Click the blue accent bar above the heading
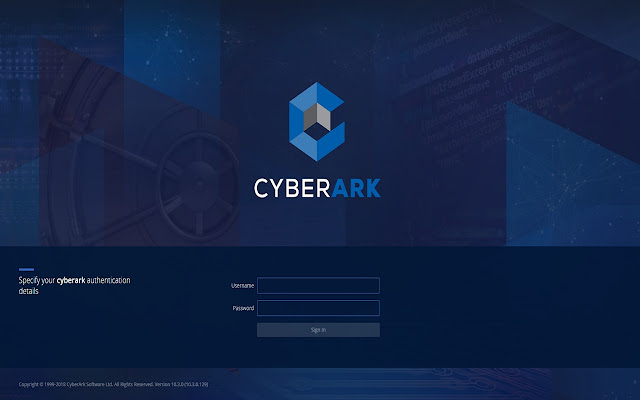Screen dimensions: 640x400 [26, 269]
